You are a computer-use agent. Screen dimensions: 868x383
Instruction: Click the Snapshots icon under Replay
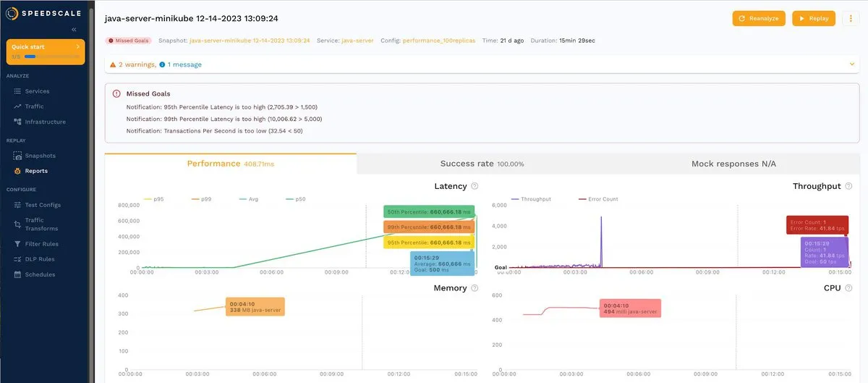pyautogui.click(x=17, y=156)
